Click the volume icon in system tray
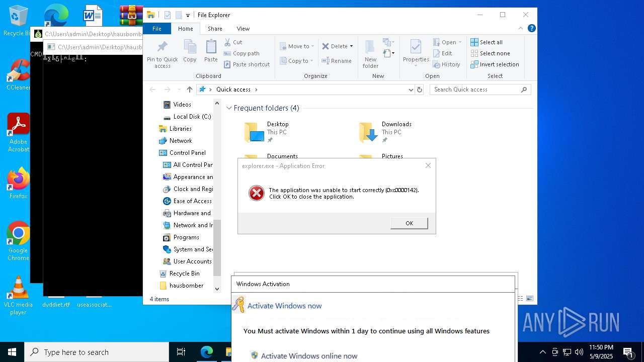Image resolution: width=644 pixels, height=362 pixels. [579, 352]
